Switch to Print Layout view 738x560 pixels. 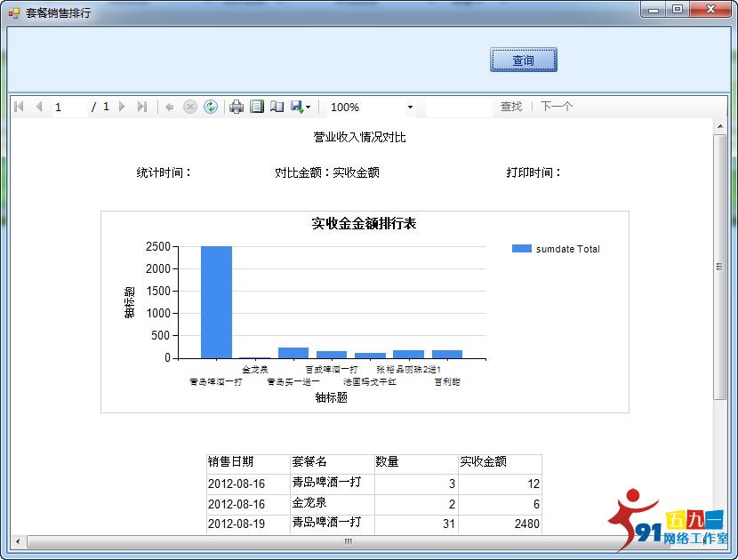pyautogui.click(x=257, y=107)
